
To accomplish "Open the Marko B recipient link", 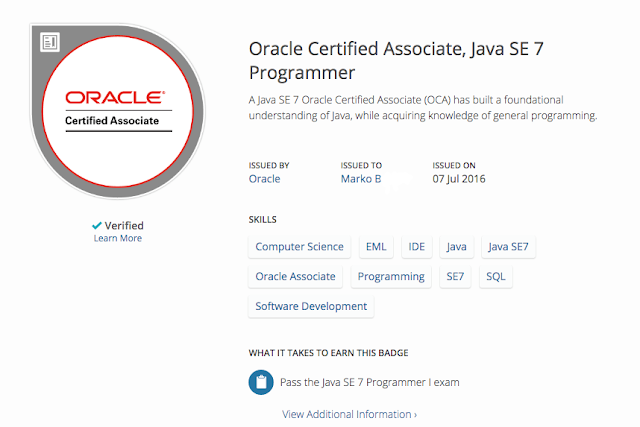I will [361, 179].
